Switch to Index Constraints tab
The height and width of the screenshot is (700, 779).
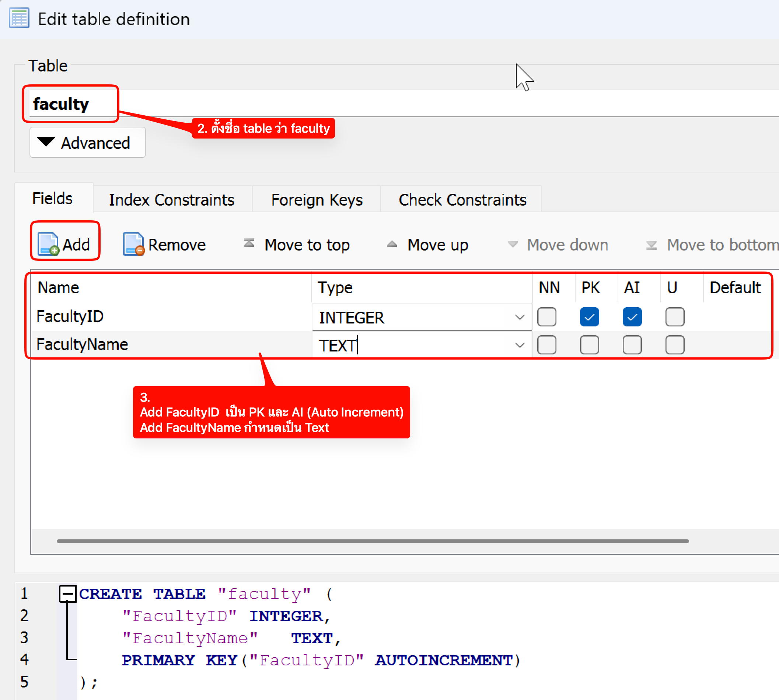click(172, 200)
